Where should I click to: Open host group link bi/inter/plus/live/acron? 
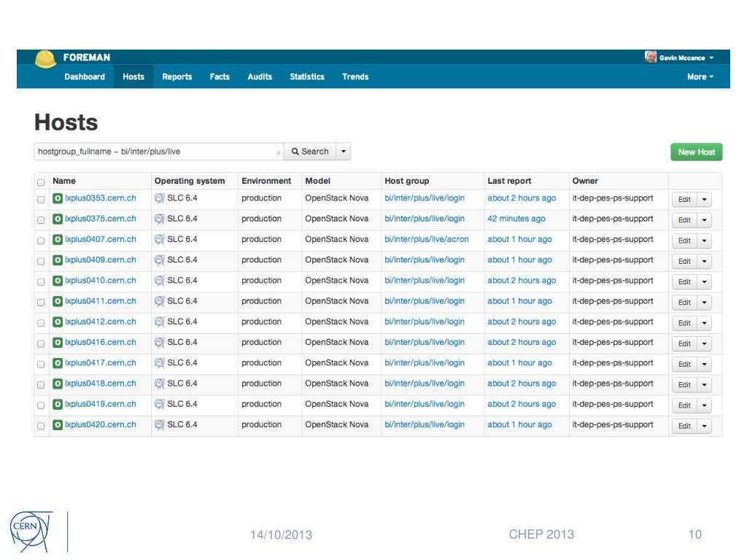426,239
